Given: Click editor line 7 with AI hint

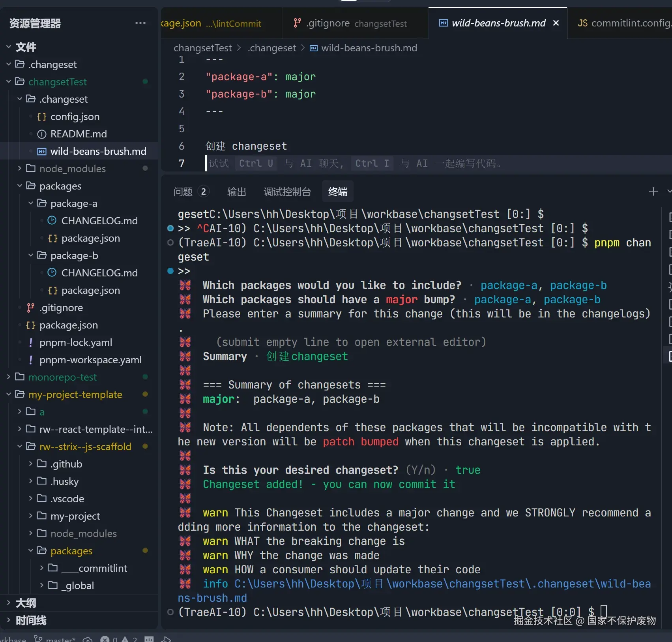Looking at the screenshot, I should point(355,163).
